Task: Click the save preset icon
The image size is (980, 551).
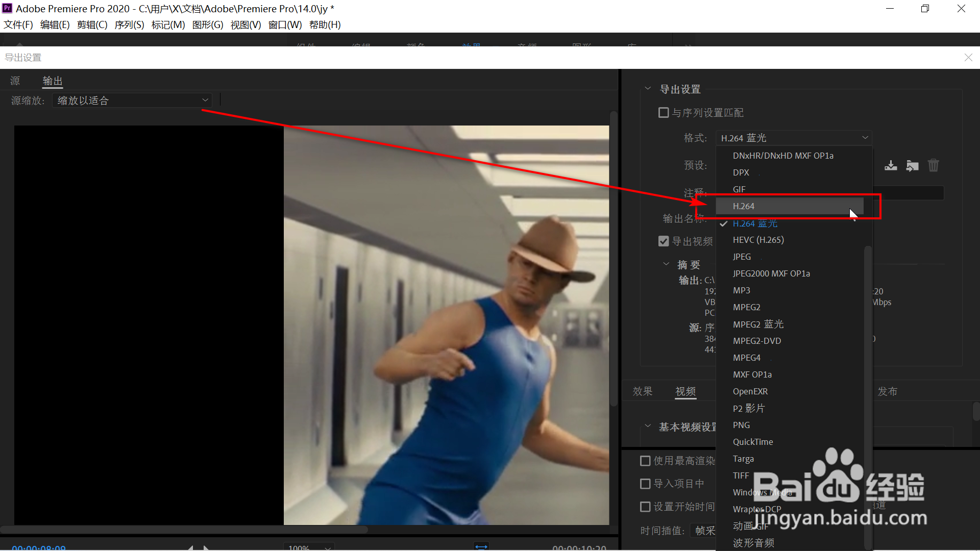Action: (891, 165)
